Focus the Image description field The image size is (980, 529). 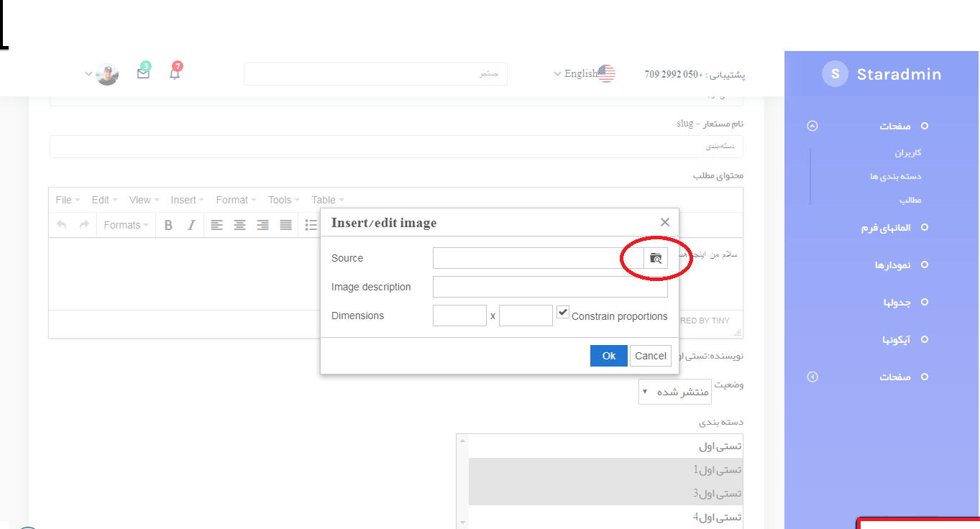click(550, 287)
